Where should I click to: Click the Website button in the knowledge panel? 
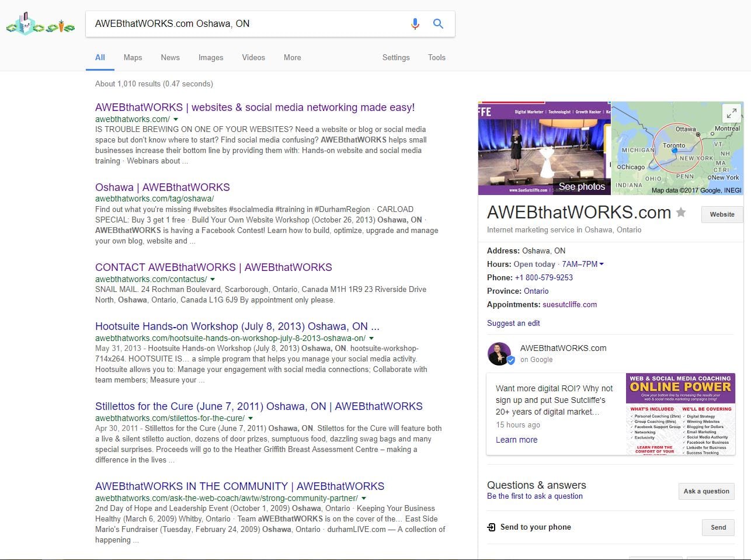[x=722, y=214]
